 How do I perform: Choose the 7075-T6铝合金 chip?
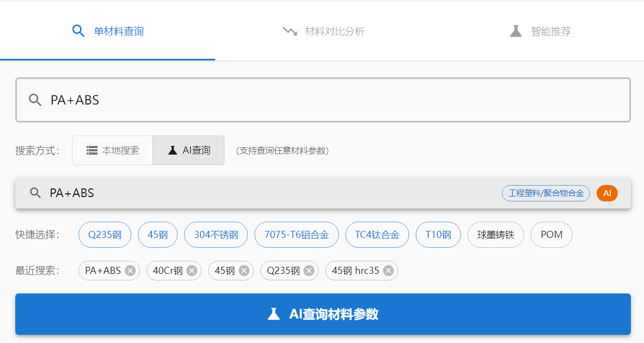296,235
